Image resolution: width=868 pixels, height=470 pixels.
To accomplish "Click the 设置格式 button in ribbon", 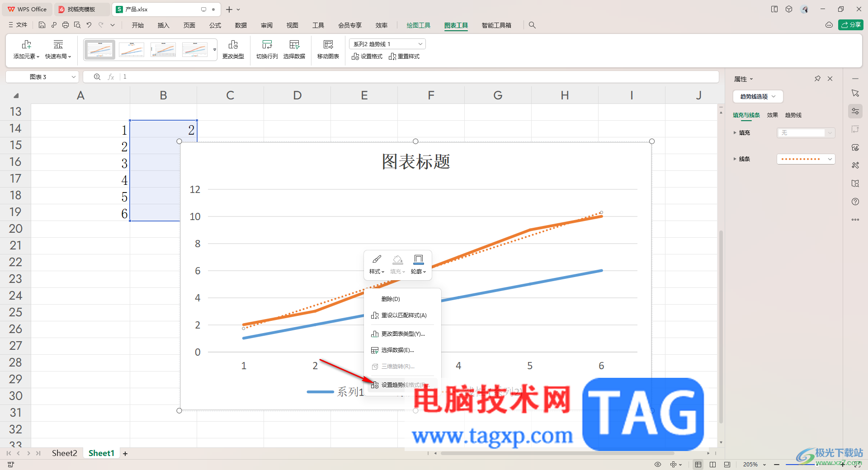I will (367, 56).
